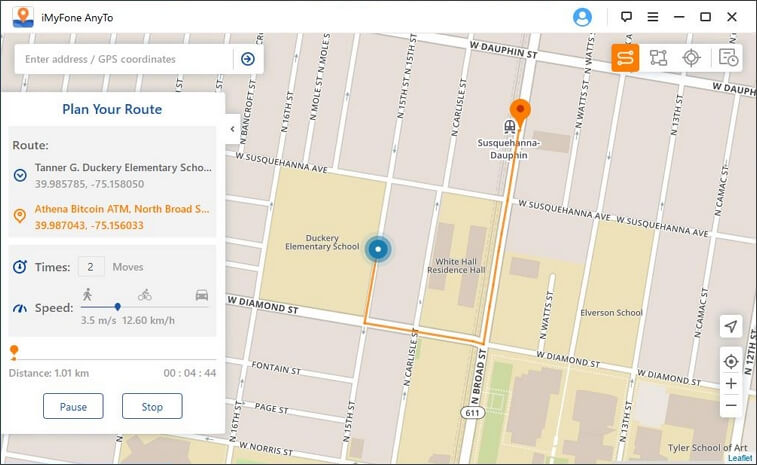Click the Stop button
Viewport: 757px width, 465px height.
(152, 407)
